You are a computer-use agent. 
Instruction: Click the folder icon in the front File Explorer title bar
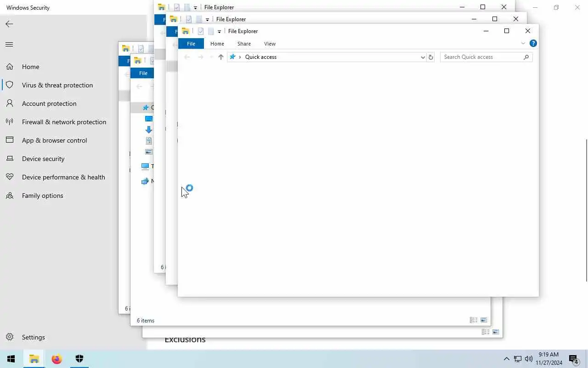point(186,31)
